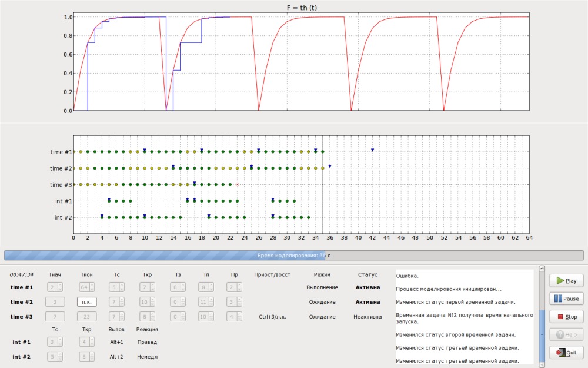Viewport: 588px width, 368px height.
Task: Click the Ткр stepper of time #2 showing 10
Action: pyautogui.click(x=147, y=302)
